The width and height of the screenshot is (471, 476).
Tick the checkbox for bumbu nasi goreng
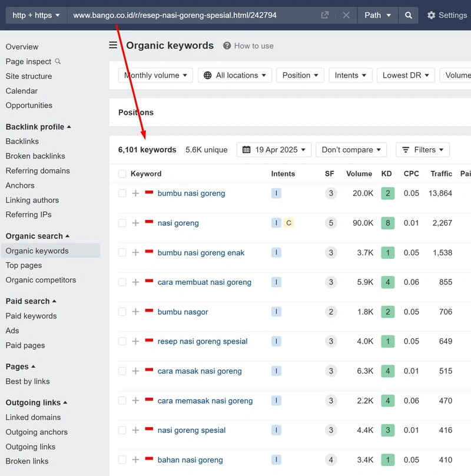[122, 194]
